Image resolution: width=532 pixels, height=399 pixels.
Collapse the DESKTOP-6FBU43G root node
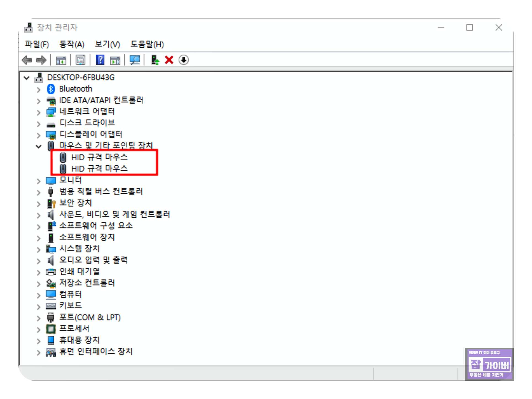pos(26,78)
